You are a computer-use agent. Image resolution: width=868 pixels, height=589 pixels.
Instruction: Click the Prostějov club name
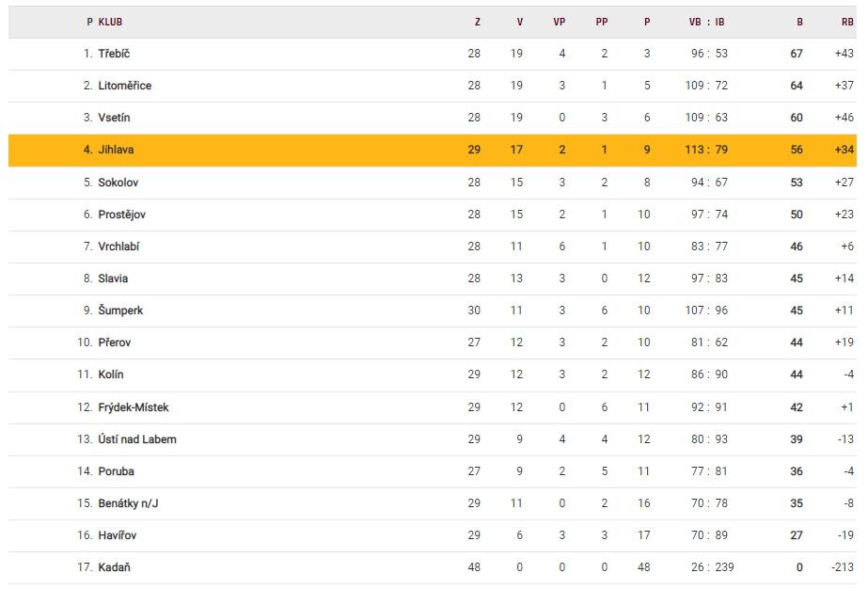(121, 215)
